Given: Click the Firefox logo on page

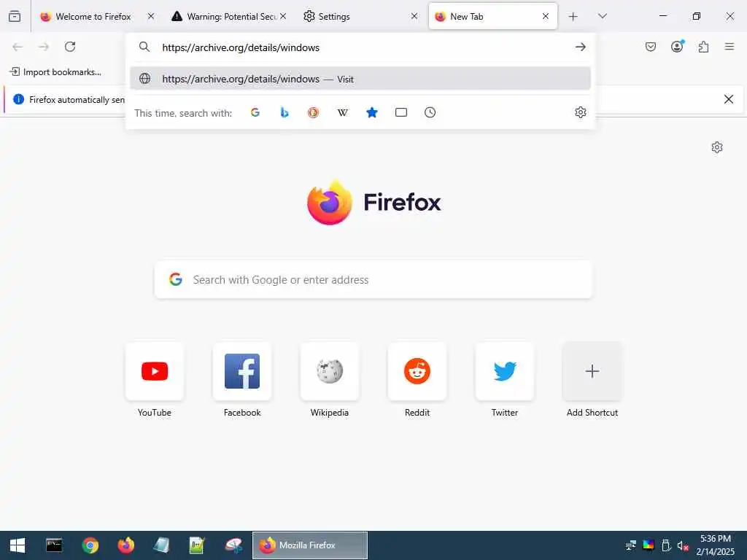Looking at the screenshot, I should point(374,203).
